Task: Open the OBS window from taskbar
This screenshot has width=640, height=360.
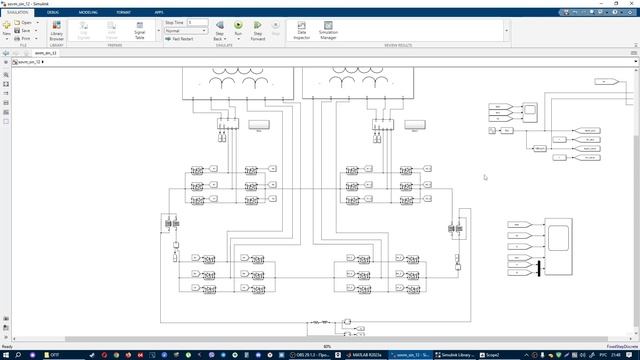Action: [309, 355]
